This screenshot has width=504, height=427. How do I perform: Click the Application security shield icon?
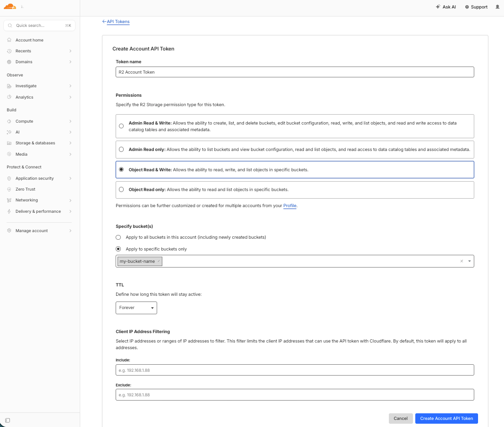pyautogui.click(x=9, y=178)
